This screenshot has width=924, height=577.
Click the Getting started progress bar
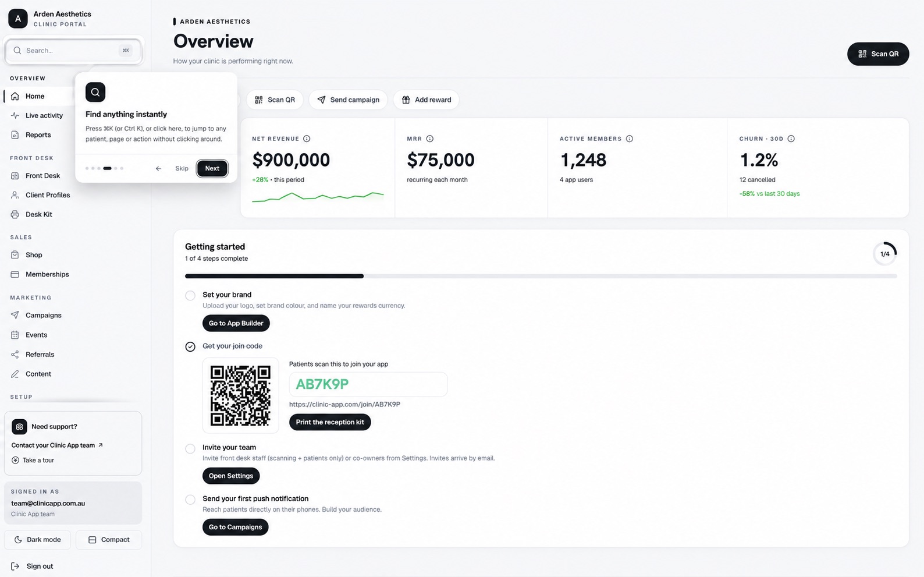click(541, 276)
